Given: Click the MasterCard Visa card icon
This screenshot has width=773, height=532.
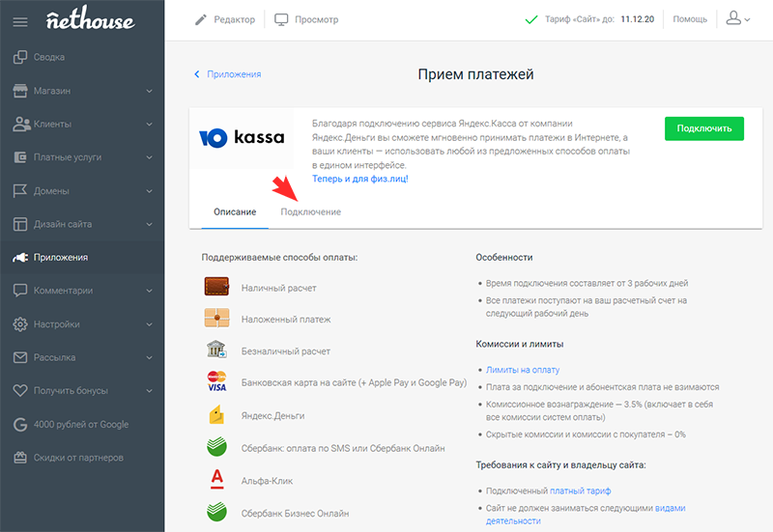Looking at the screenshot, I should pos(216,381).
